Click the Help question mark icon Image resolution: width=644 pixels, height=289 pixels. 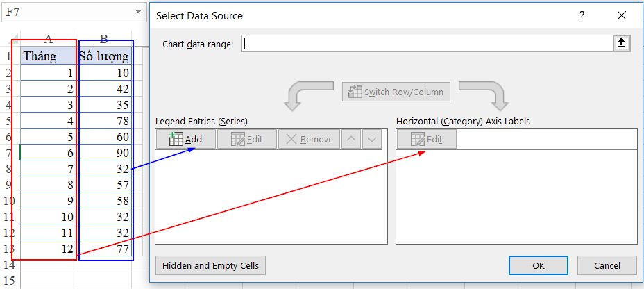click(x=582, y=15)
